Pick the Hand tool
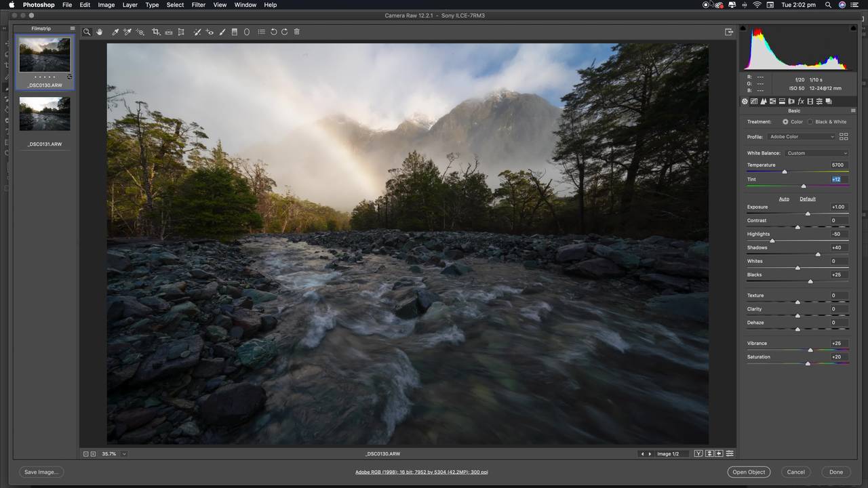Screen dimensions: 868x488 [100, 32]
